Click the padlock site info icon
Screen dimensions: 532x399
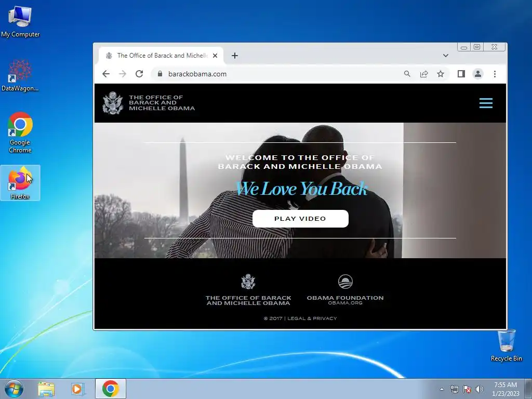160,74
